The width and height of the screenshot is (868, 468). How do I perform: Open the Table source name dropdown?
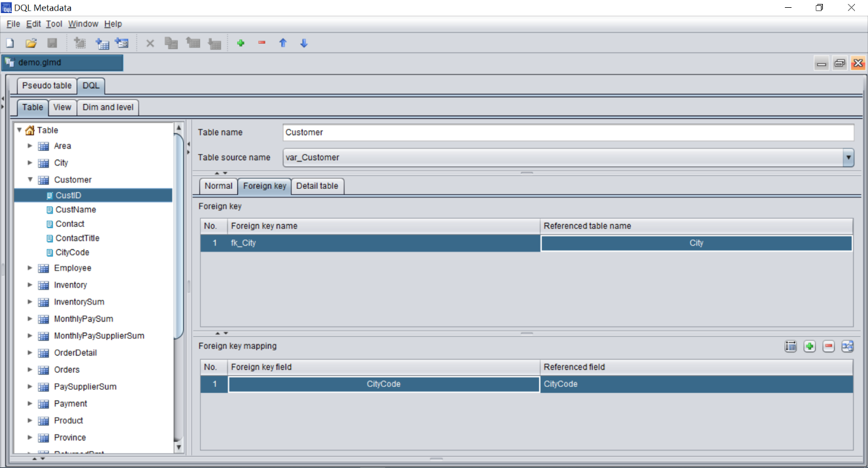click(x=848, y=158)
